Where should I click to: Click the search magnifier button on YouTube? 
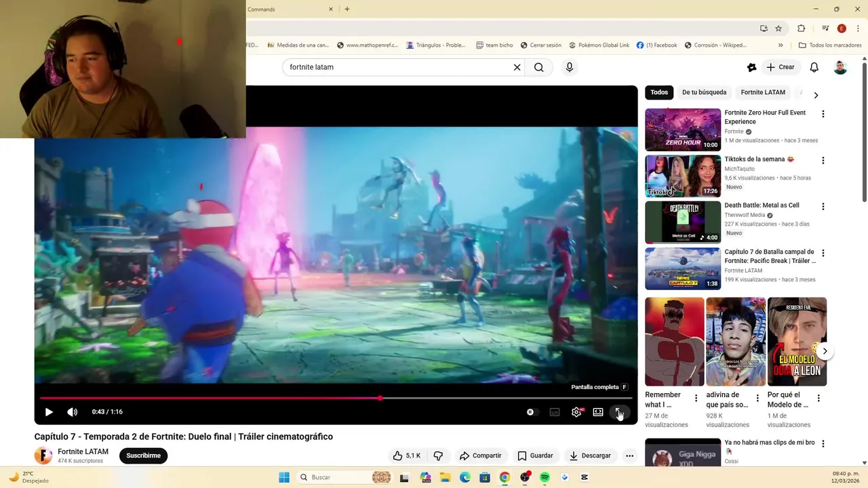pyautogui.click(x=538, y=67)
